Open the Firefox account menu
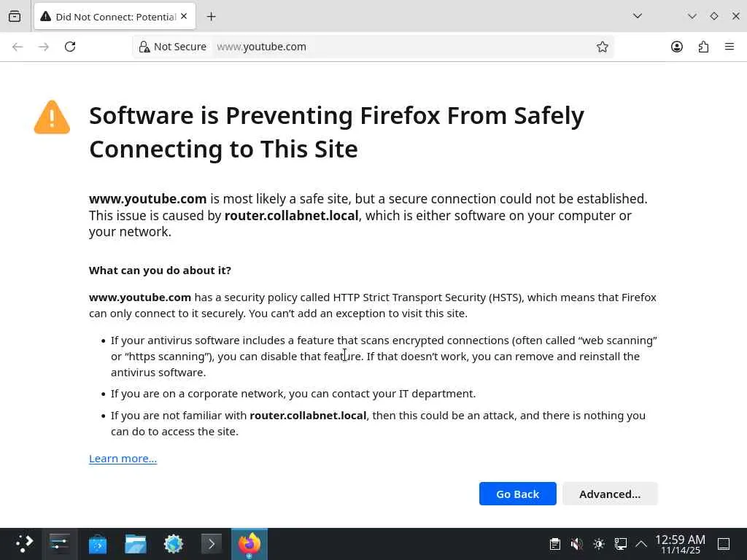Screen dimensions: 747x560 click(677, 47)
